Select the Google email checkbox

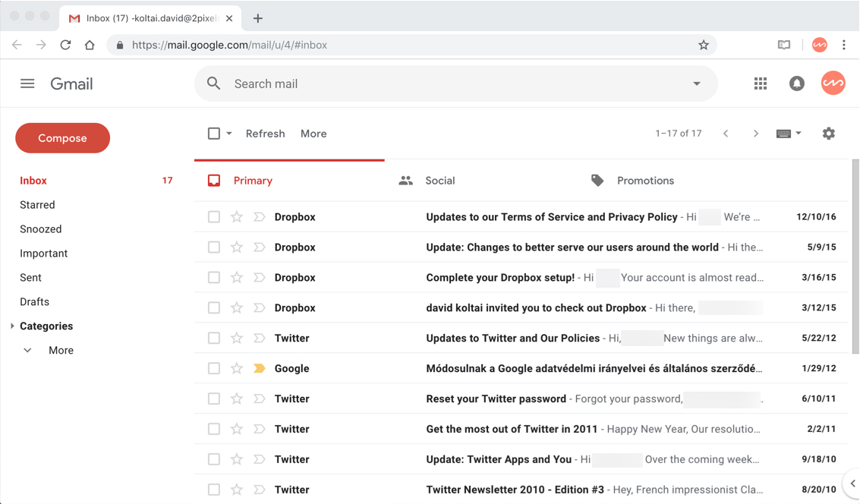(214, 369)
